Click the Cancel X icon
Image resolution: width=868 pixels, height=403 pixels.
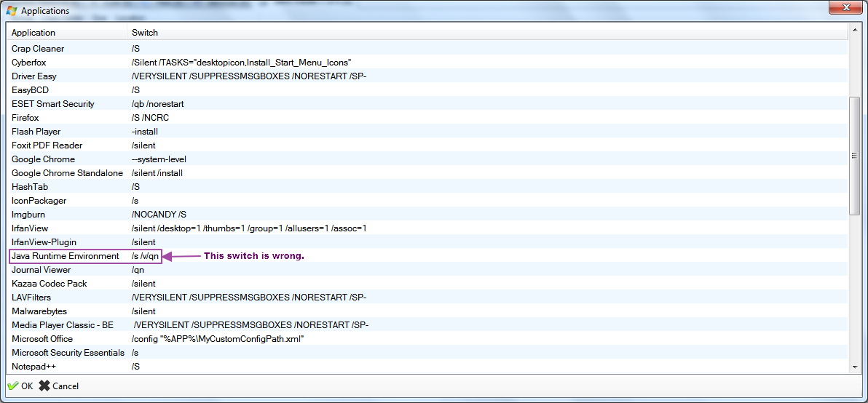(44, 386)
